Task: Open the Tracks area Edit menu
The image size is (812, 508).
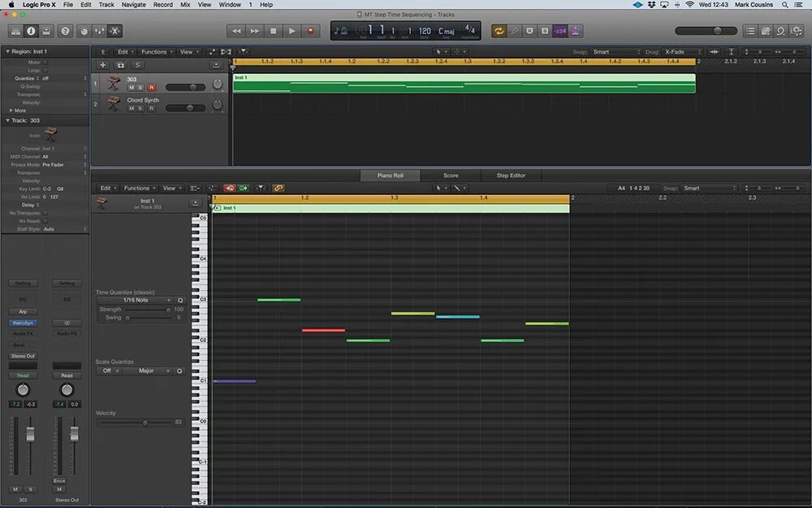Action: [x=125, y=52]
